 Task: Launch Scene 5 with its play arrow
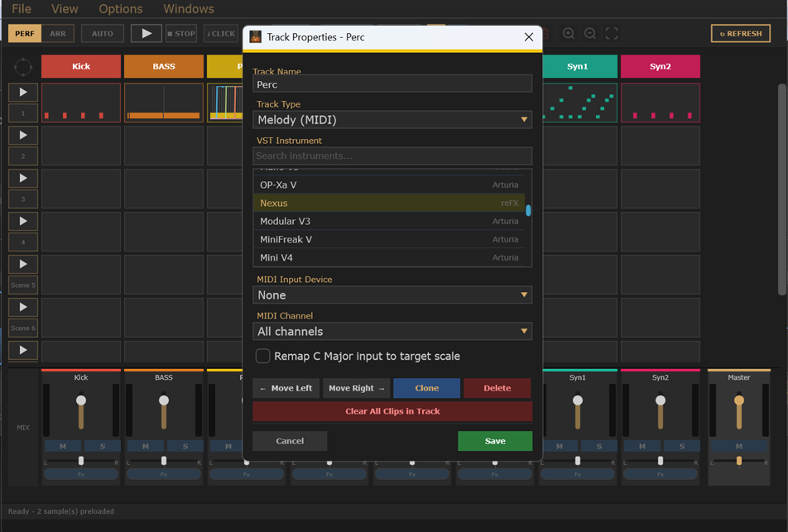pos(23,264)
